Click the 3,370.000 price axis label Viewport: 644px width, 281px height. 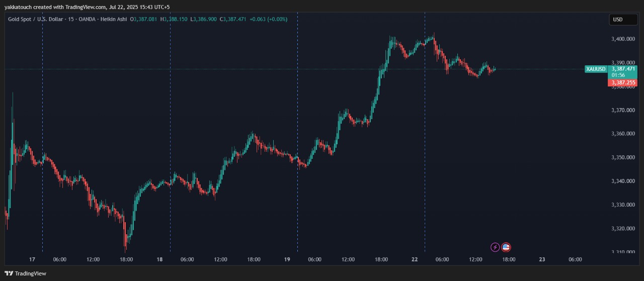click(x=623, y=110)
